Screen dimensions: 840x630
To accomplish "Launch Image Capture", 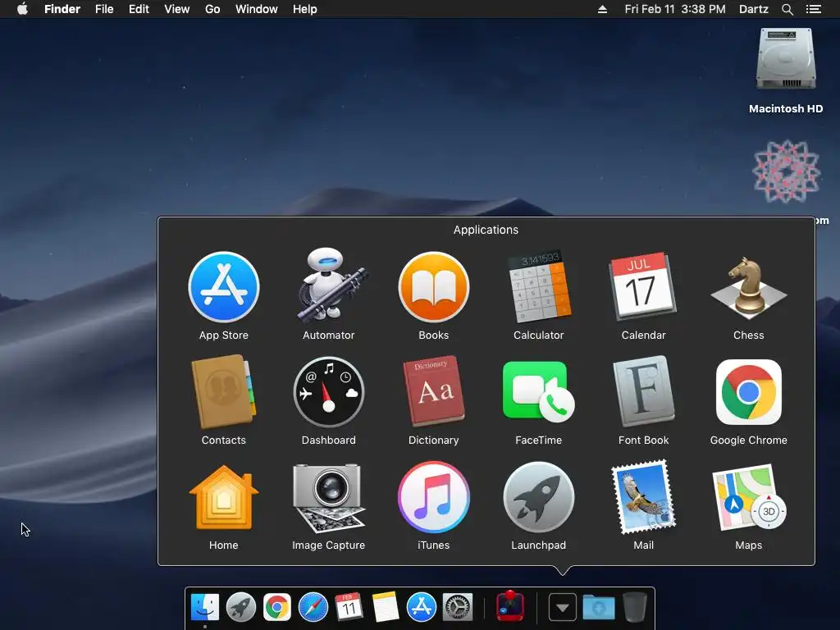I will pyautogui.click(x=329, y=498).
